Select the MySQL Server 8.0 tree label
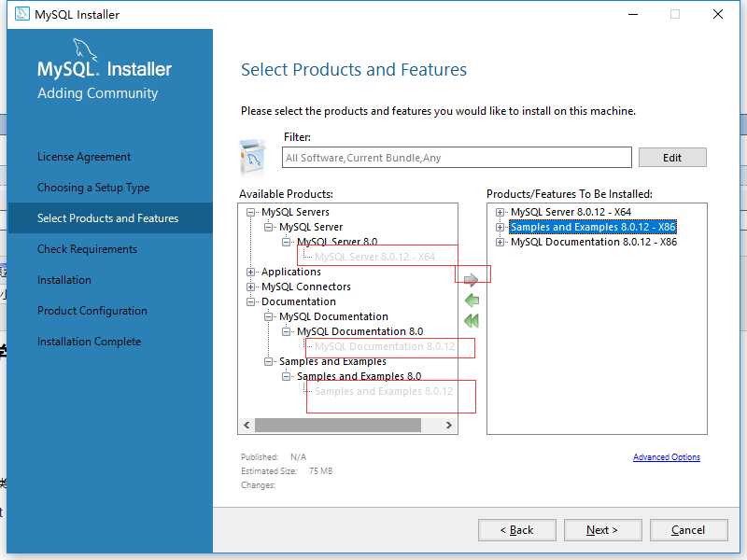Viewport: 747px width, 560px height. (337, 242)
